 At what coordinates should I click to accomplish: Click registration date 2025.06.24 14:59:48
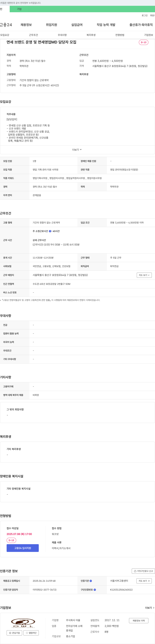point(44,581)
